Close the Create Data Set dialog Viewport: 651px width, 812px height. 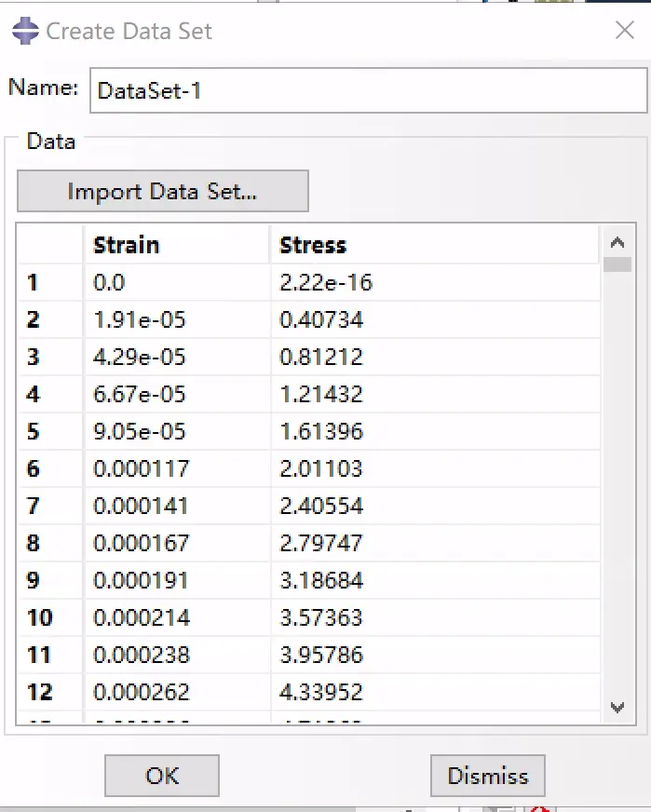(x=625, y=30)
